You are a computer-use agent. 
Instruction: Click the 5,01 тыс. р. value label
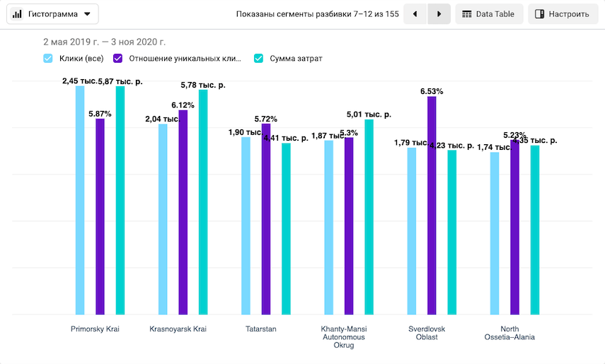point(369,114)
